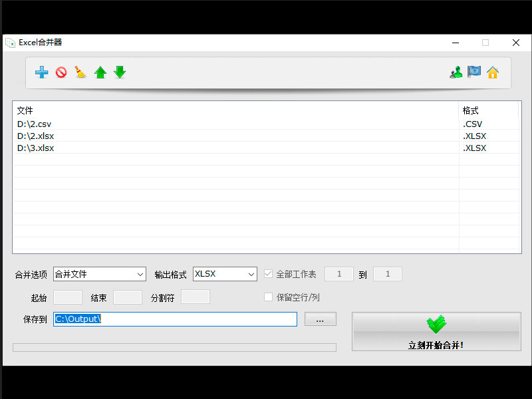Enable the 保留空行/列 checkbox
Viewport: 532px width, 399px height.
[x=268, y=297]
